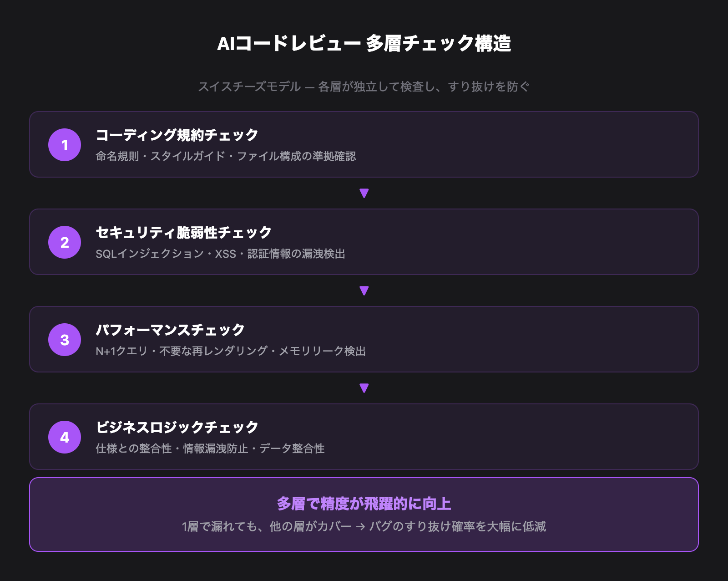The width and height of the screenshot is (728, 581).
Task: Click the down arrow below セキュリティ脆弱性チェック card
Action: (364, 290)
